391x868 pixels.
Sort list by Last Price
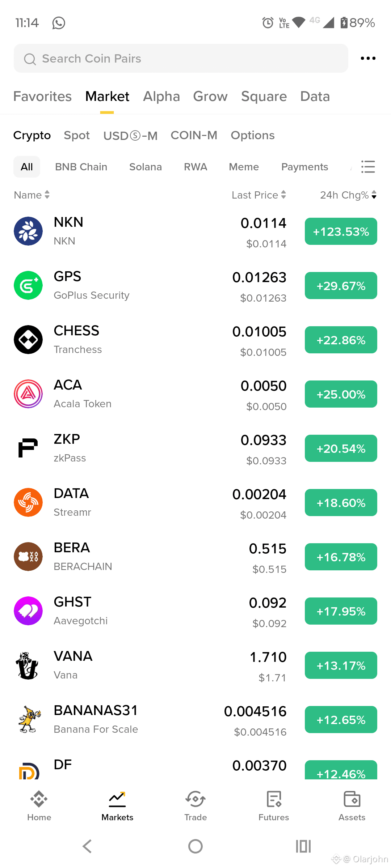coord(259,195)
